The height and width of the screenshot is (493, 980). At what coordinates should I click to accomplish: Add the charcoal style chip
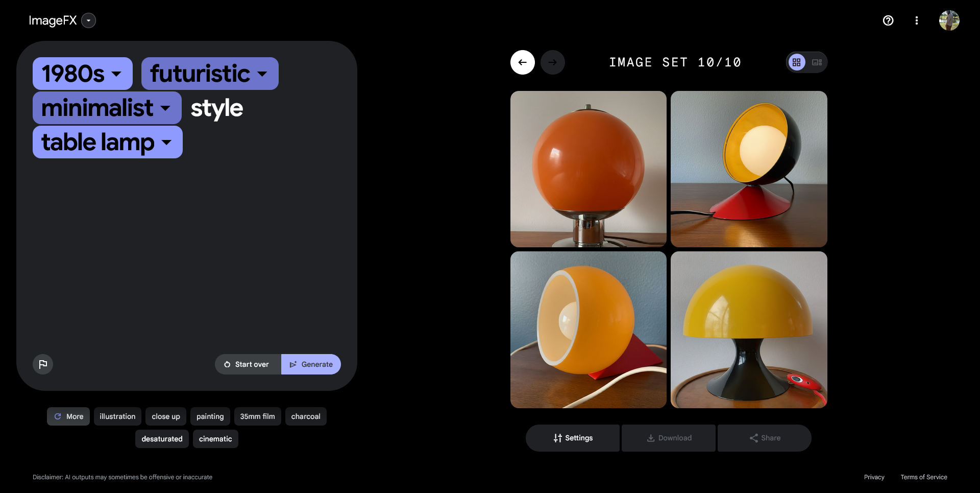tap(306, 416)
